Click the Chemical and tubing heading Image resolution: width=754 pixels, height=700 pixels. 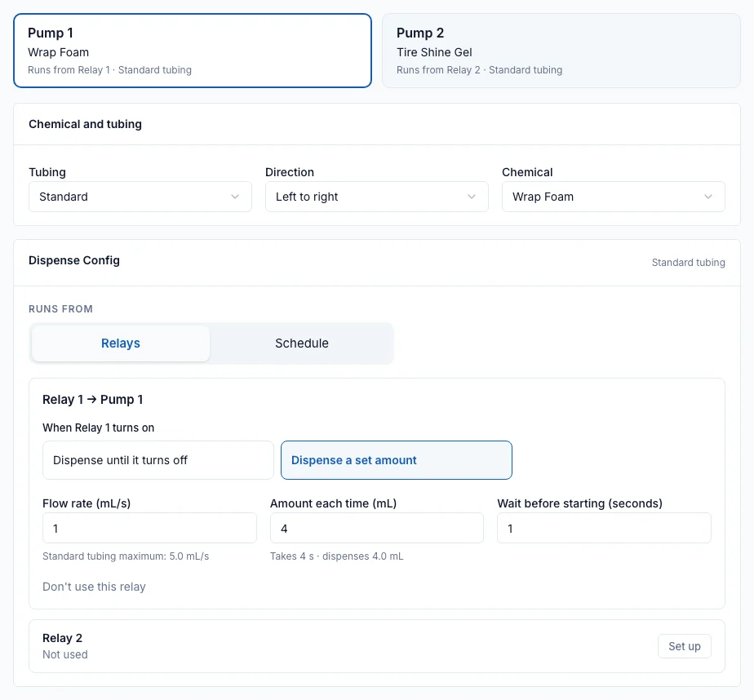[85, 124]
